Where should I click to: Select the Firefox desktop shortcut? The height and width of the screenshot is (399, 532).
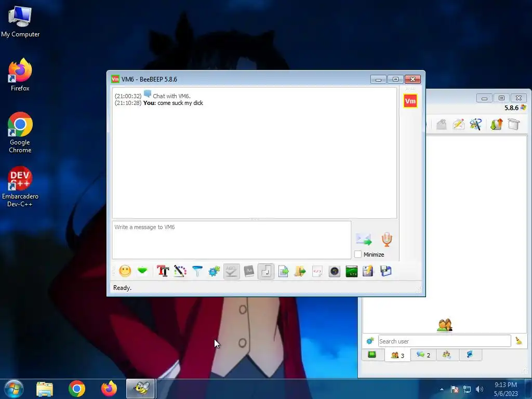click(20, 75)
